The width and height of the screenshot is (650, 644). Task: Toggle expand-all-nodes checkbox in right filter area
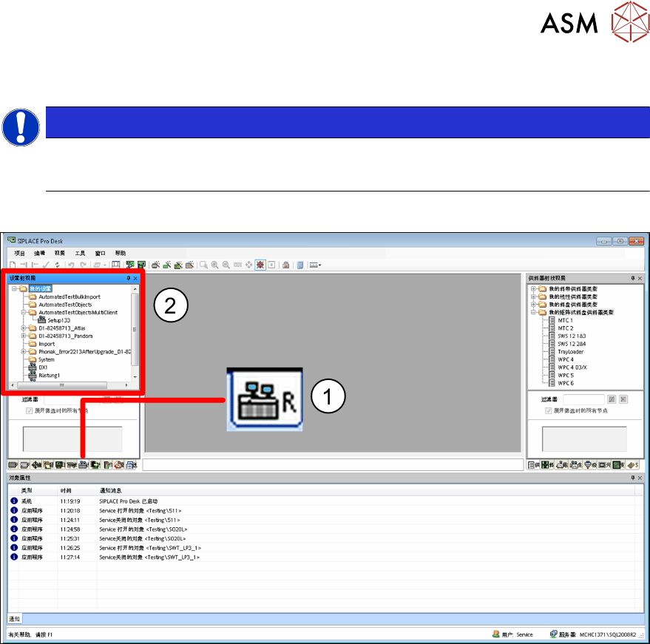pos(549,410)
